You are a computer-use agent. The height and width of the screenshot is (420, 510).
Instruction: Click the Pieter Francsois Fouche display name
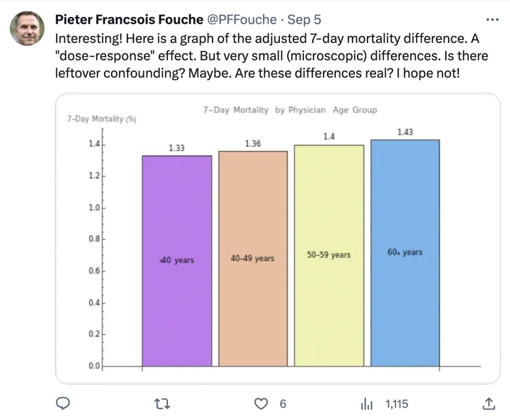(x=129, y=19)
